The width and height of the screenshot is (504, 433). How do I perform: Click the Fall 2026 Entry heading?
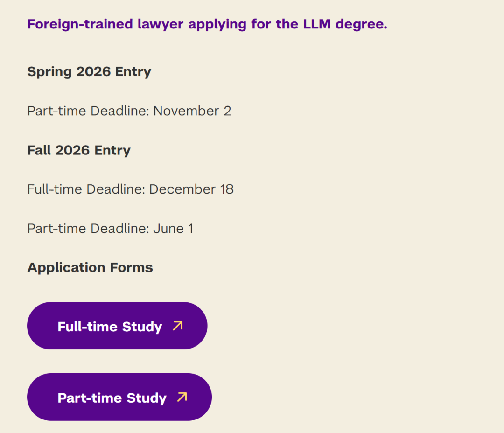tap(79, 150)
